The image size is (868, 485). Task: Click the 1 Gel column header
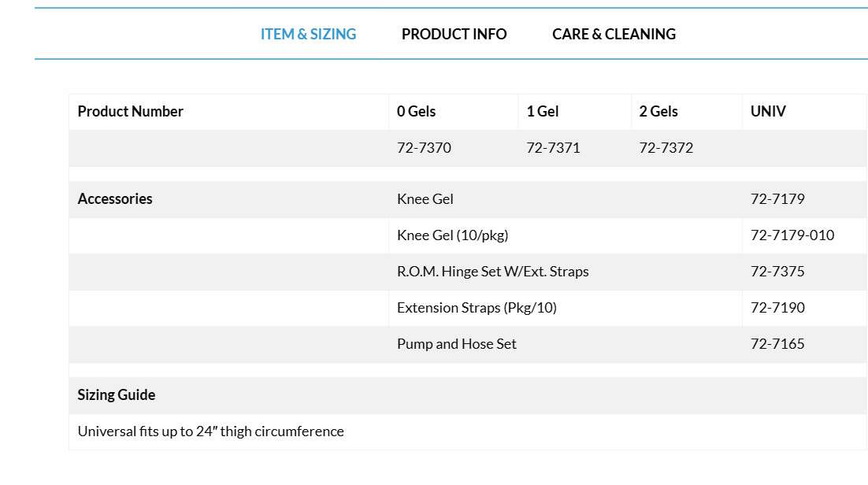543,112
